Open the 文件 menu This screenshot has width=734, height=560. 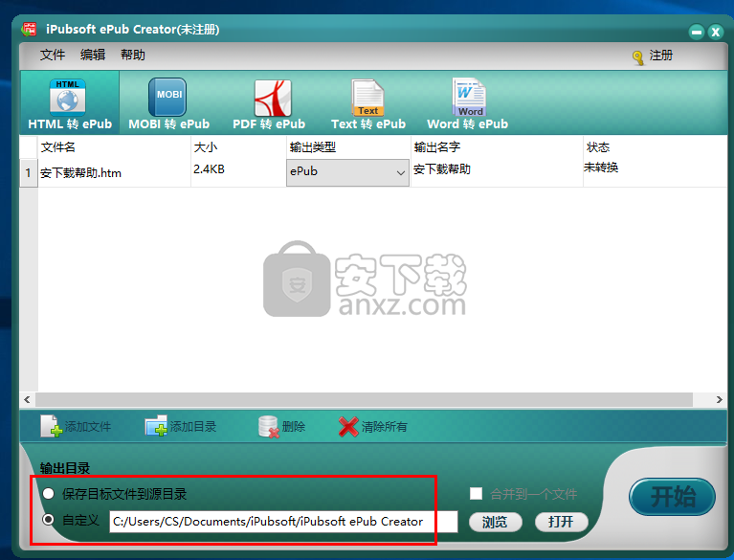pyautogui.click(x=53, y=55)
